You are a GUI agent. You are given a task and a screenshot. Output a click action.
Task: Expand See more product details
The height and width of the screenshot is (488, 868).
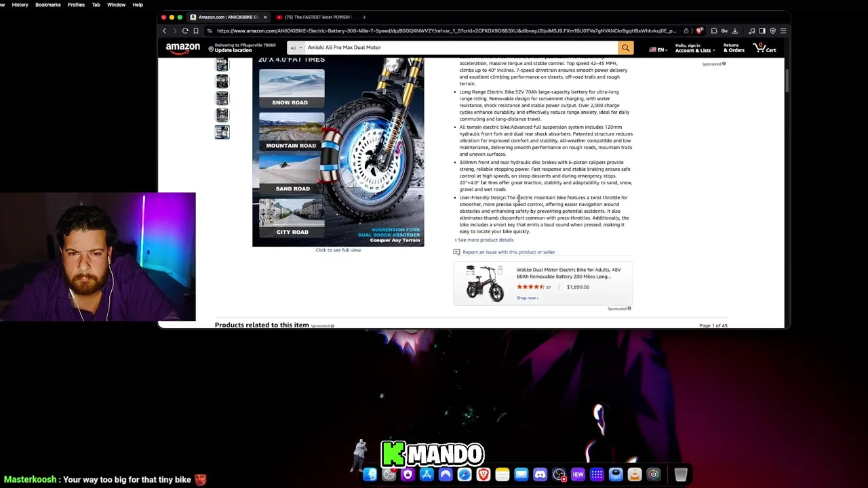(x=486, y=240)
